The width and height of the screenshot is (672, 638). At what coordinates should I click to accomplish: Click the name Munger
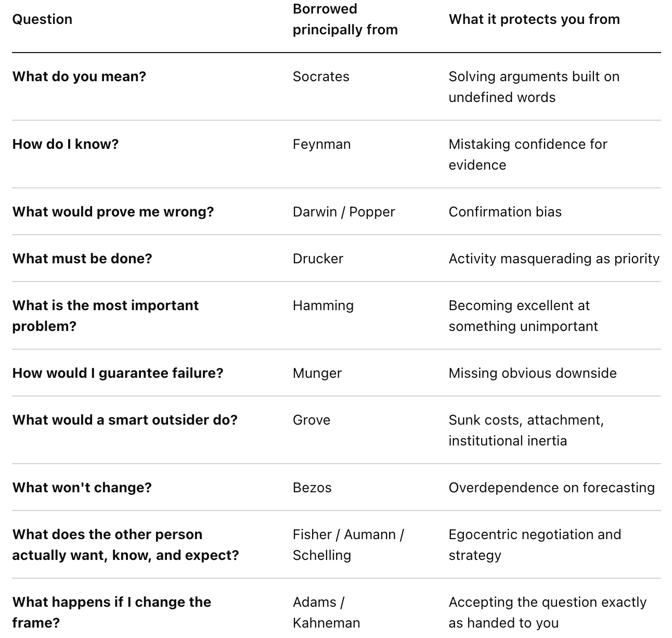317,373
